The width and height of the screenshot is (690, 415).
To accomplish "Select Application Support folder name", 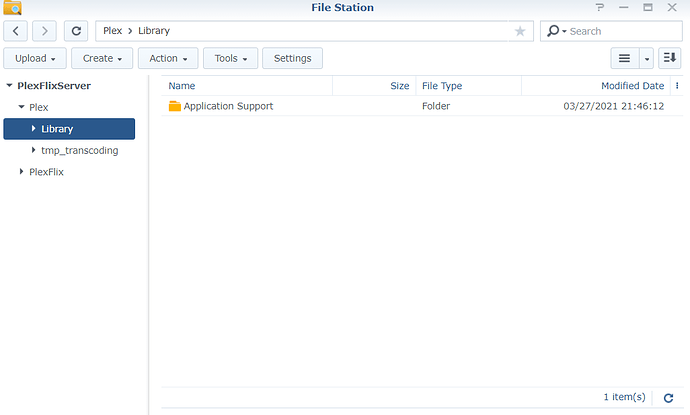I will tap(228, 106).
